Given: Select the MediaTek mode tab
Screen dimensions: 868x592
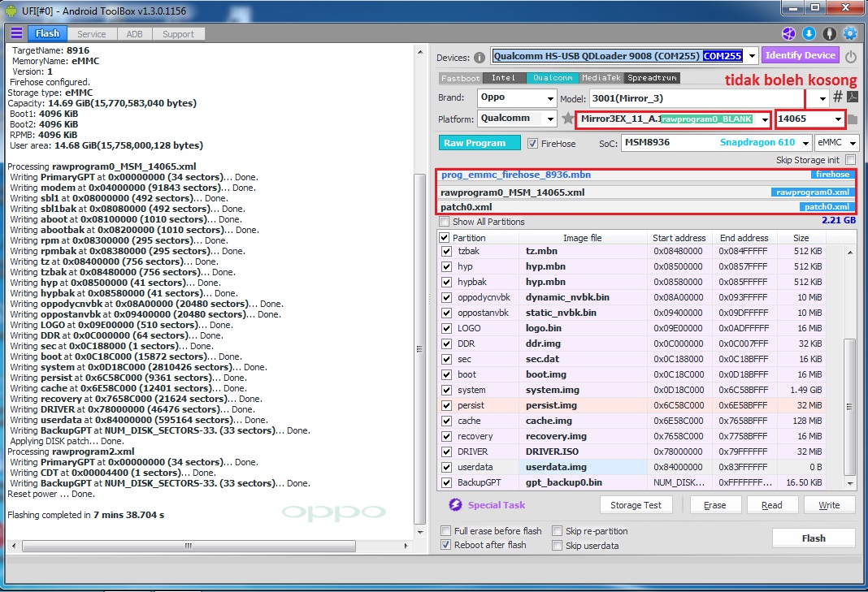Looking at the screenshot, I should pyautogui.click(x=601, y=78).
